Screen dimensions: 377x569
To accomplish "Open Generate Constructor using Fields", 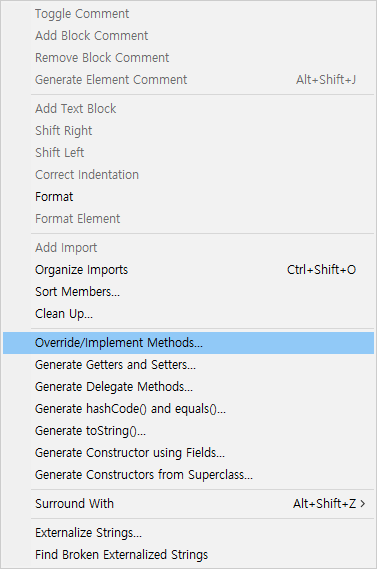I will click(188, 453).
